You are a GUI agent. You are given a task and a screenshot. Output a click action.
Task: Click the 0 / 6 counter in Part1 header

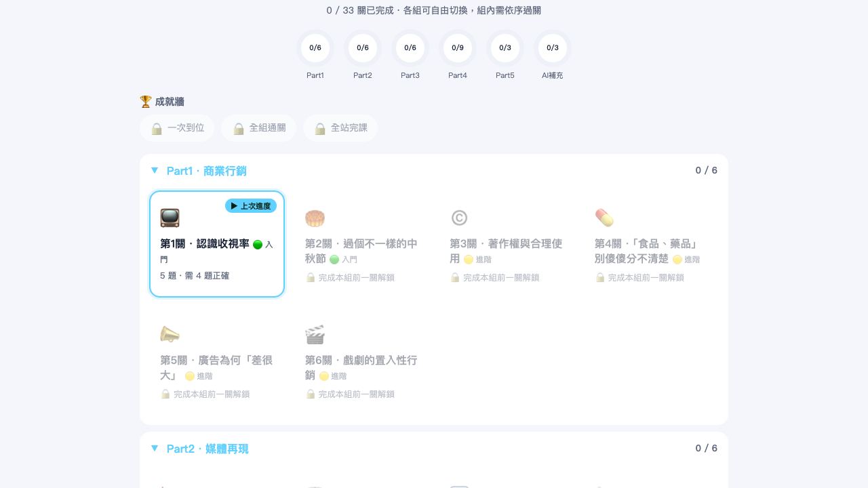706,170
